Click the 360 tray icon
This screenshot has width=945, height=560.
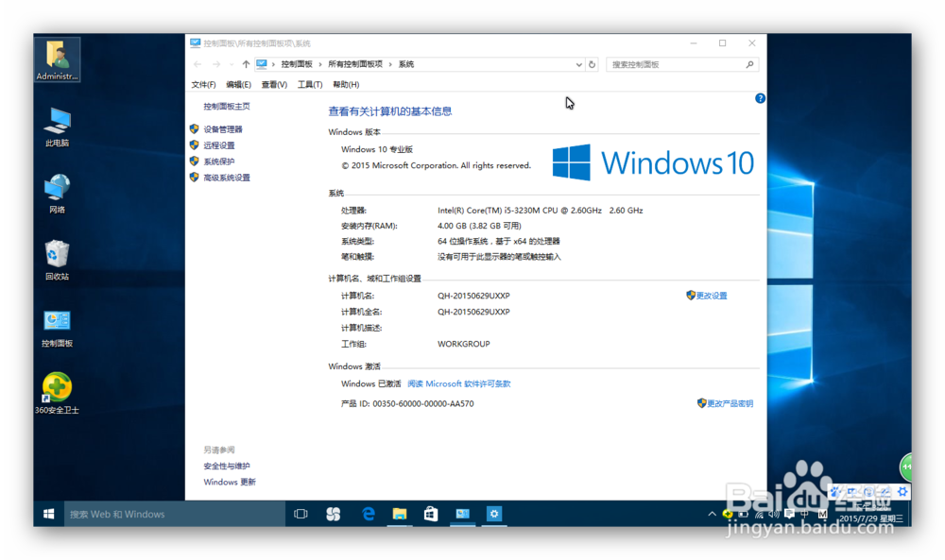point(728,515)
